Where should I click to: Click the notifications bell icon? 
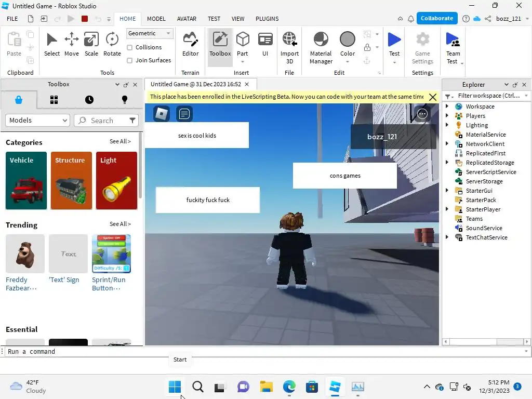[x=410, y=19]
